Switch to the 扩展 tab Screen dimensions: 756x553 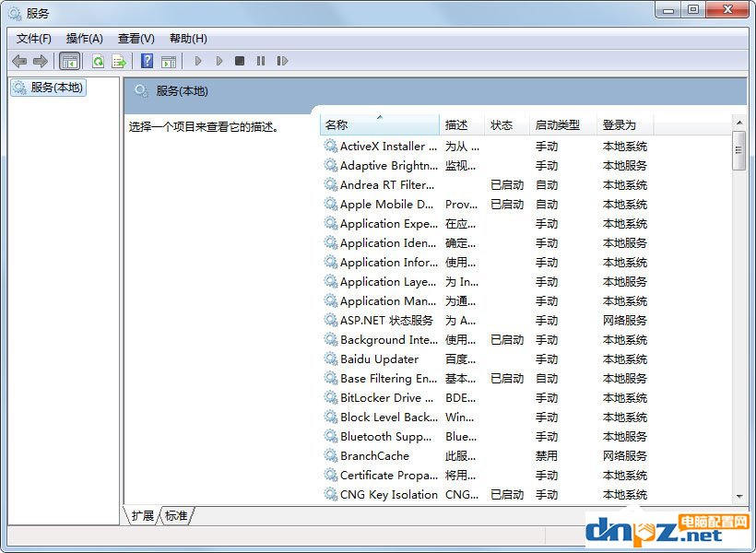click(x=143, y=515)
